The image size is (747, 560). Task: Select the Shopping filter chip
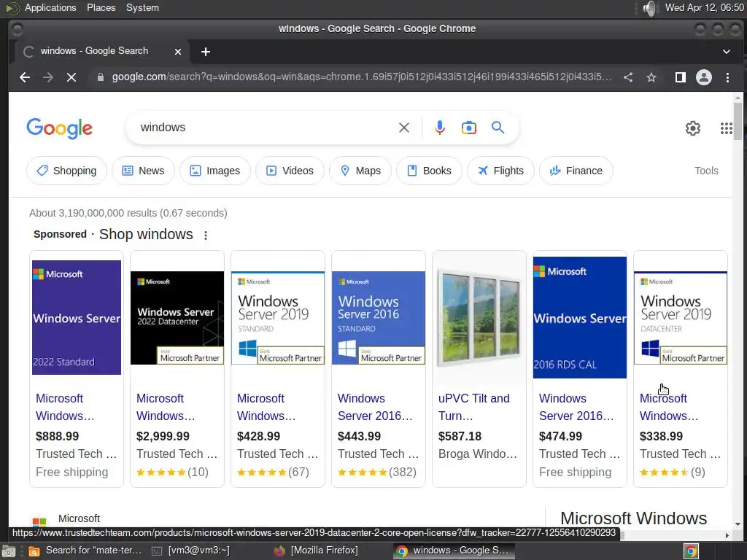(x=66, y=171)
